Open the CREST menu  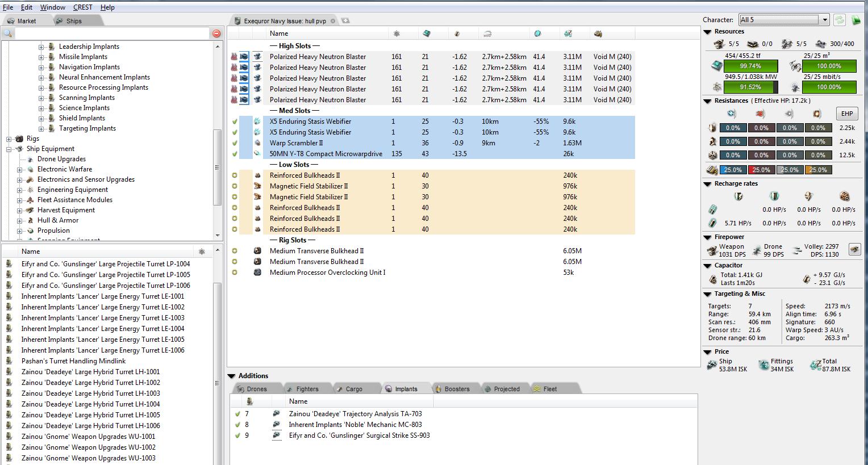click(x=82, y=7)
